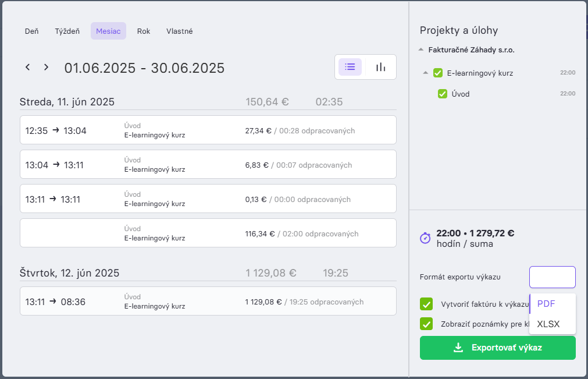The height and width of the screenshot is (379, 588).
Task: Open the 116,34 € two-hour entry
Action: [208, 233]
